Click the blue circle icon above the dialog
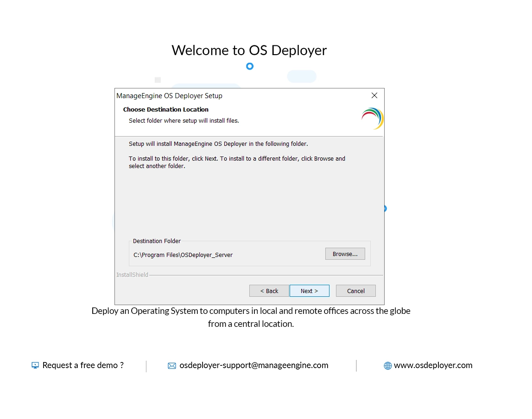 (x=250, y=66)
